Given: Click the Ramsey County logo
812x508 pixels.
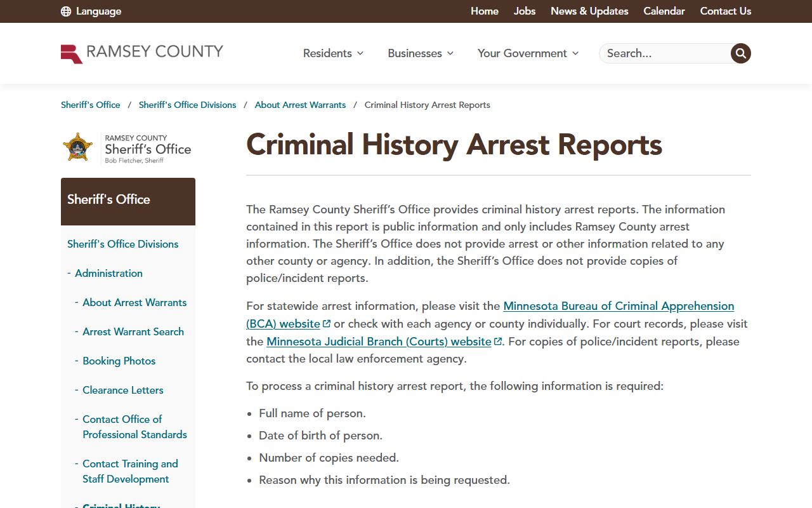Looking at the screenshot, I should click(142, 53).
